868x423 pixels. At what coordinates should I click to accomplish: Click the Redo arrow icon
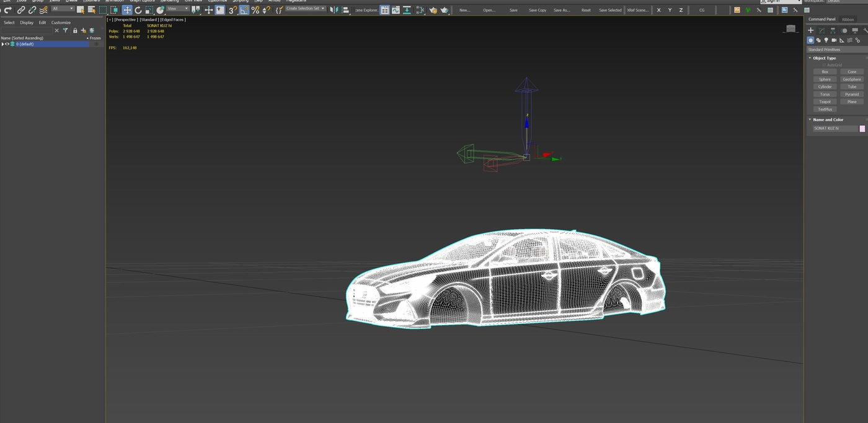[8, 10]
